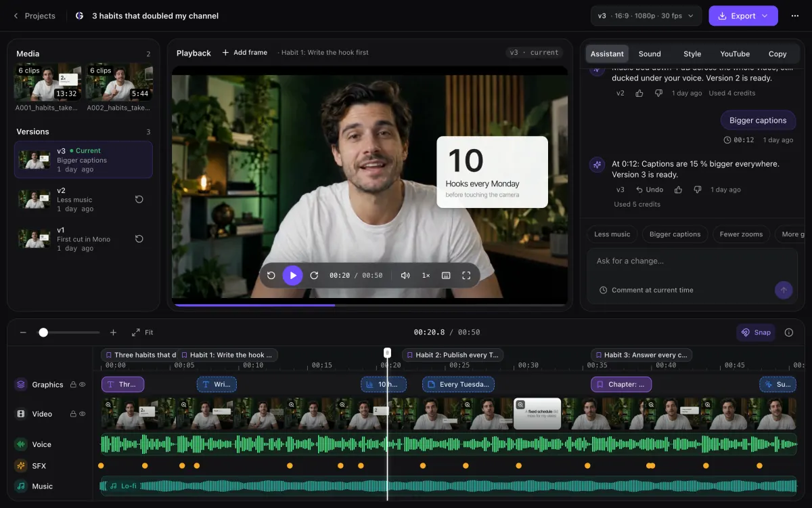Click the Voice track waveform icon

tap(21, 444)
